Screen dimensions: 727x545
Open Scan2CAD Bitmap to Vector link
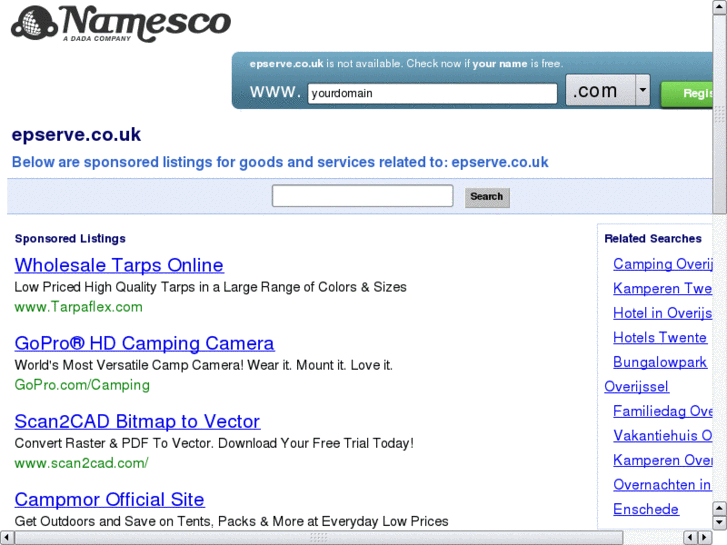(x=137, y=422)
